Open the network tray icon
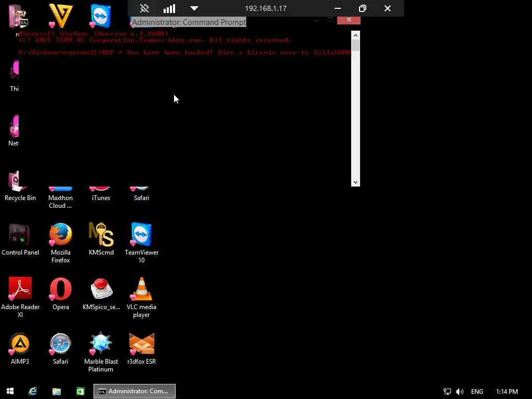Screen dimensions: 532x399 [447, 391]
